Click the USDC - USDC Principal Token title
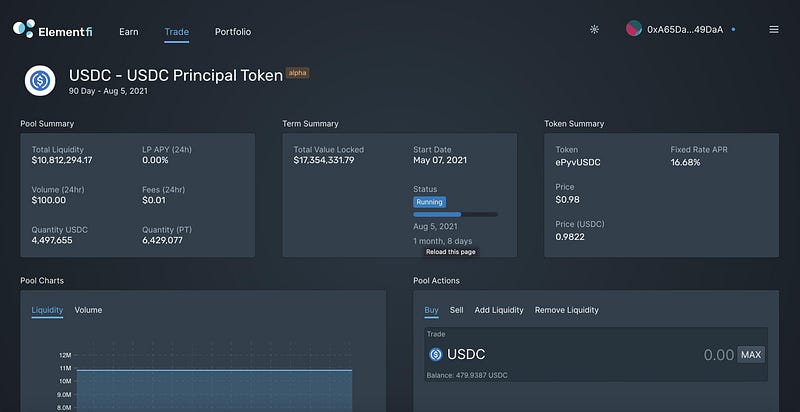800x412 pixels. pos(176,75)
